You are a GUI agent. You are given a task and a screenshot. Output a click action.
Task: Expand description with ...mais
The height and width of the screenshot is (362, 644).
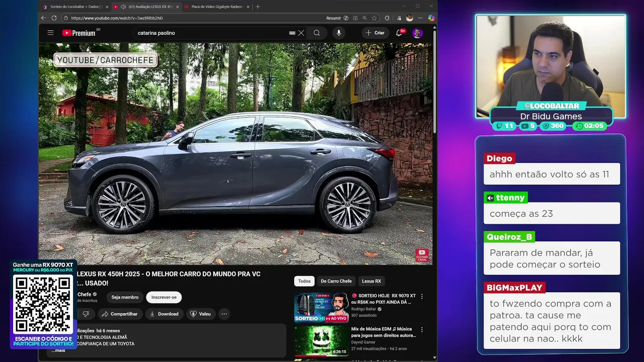point(58,350)
